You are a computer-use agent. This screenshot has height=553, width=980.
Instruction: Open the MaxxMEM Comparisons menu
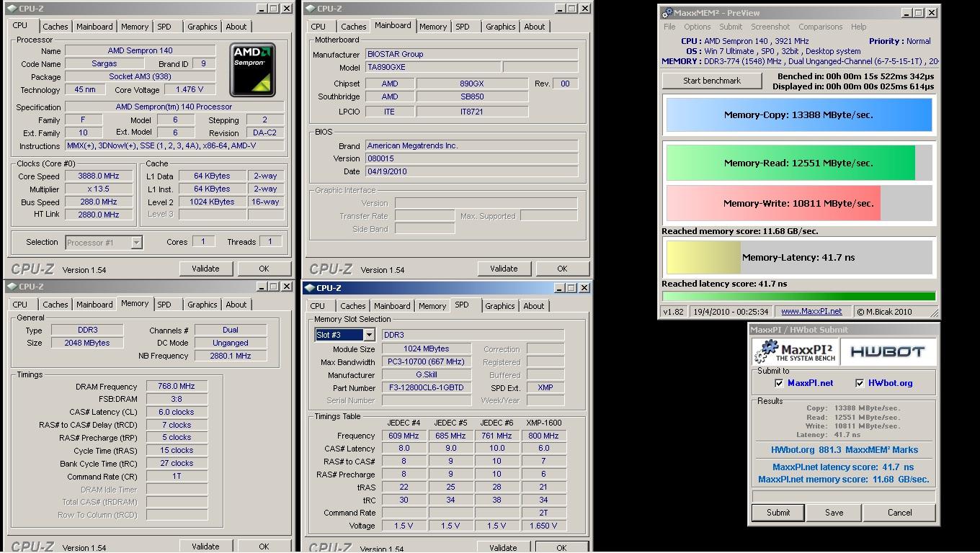[x=820, y=27]
